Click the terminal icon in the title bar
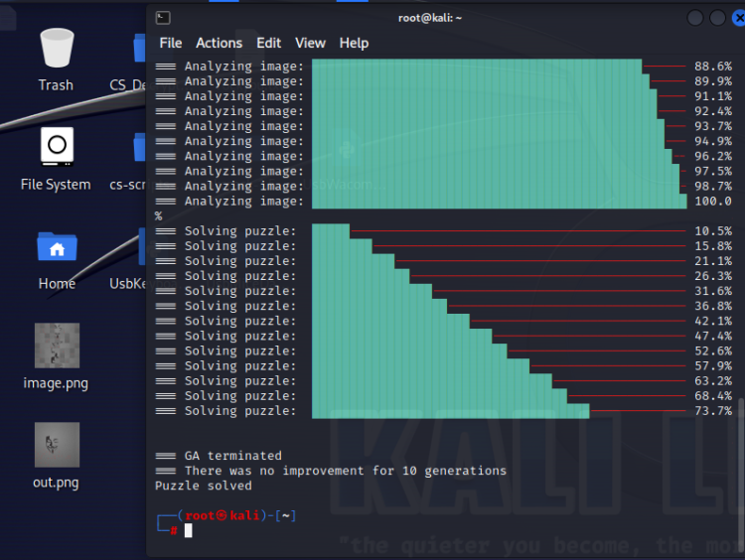 coord(164,17)
